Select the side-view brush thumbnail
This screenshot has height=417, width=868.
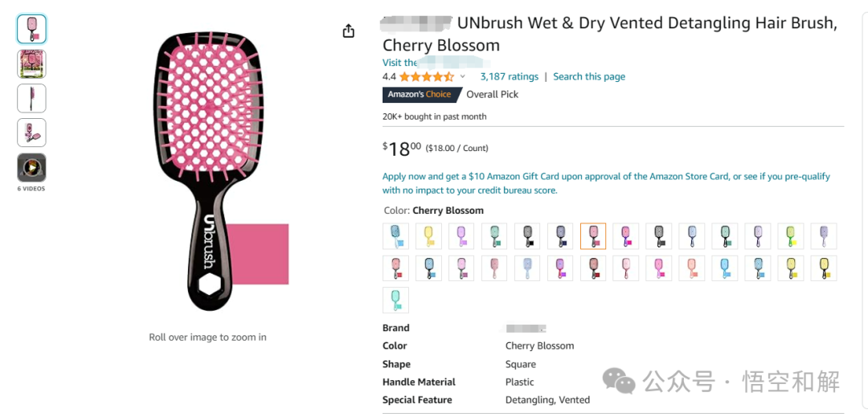tap(31, 98)
